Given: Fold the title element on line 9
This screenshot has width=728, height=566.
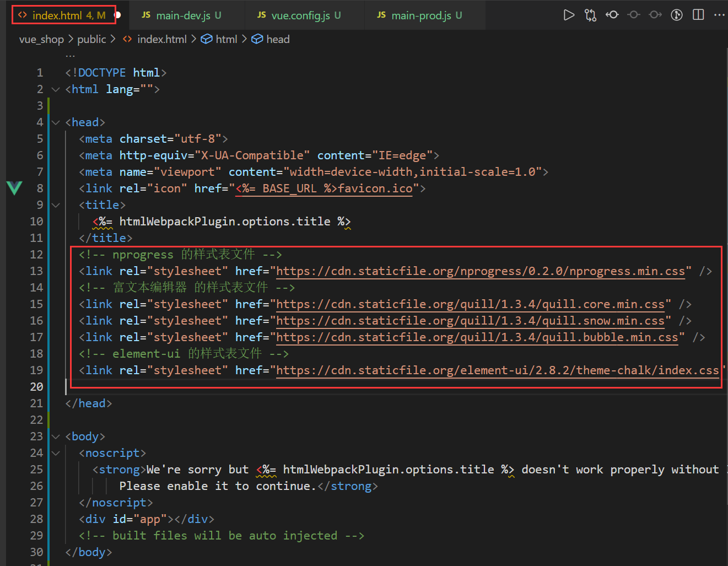Looking at the screenshot, I should (56, 205).
